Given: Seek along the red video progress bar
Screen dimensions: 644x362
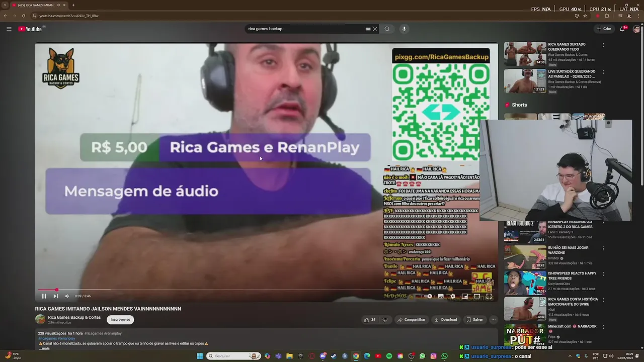Looking at the screenshot, I should tap(267, 290).
